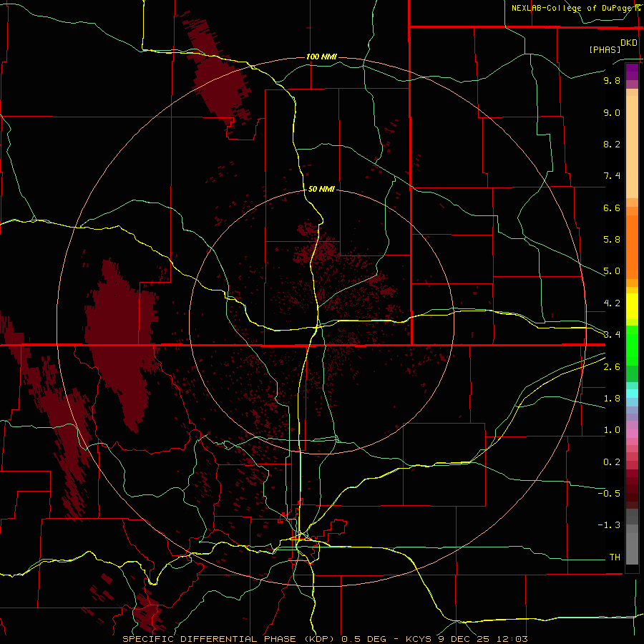Pick the yellow segment of the color bar
This screenshot has height=644, width=644.
click(x=632, y=306)
